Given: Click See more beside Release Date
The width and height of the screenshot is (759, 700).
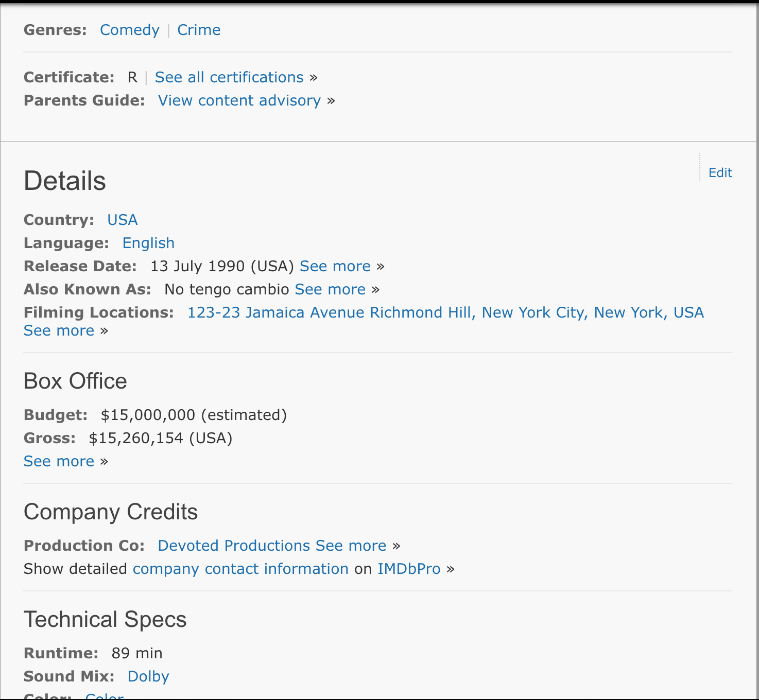Looking at the screenshot, I should coord(335,266).
